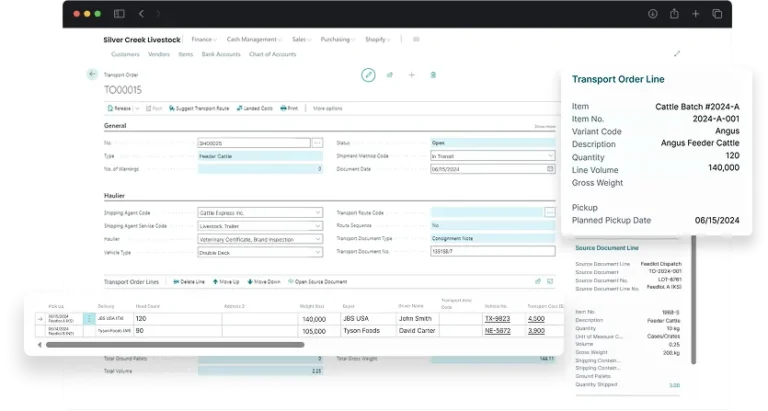This screenshot has height=411, width=768.
Task: Open row options dots for JBS USA line
Action: click(89, 318)
